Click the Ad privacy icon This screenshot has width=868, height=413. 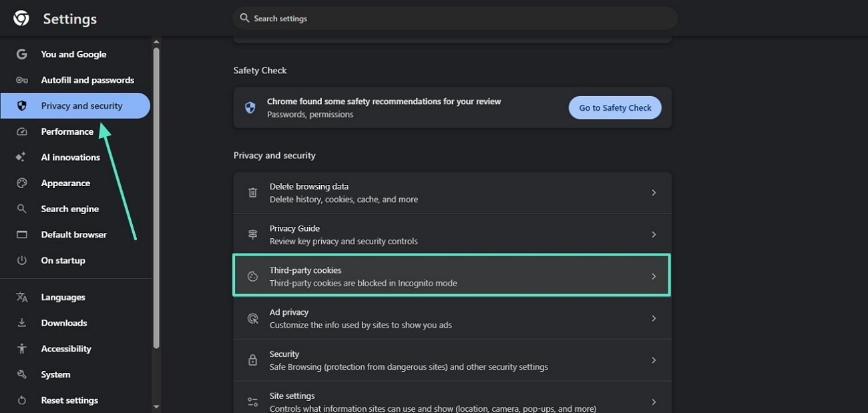click(x=252, y=318)
